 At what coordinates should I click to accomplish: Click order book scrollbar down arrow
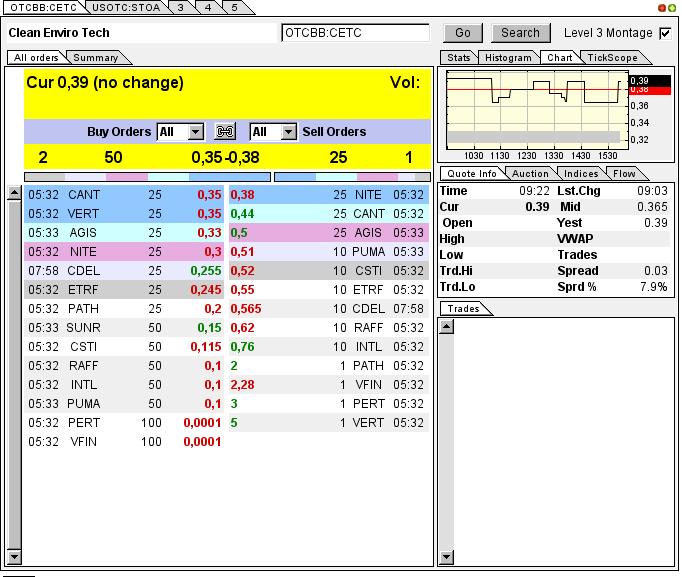[14, 557]
